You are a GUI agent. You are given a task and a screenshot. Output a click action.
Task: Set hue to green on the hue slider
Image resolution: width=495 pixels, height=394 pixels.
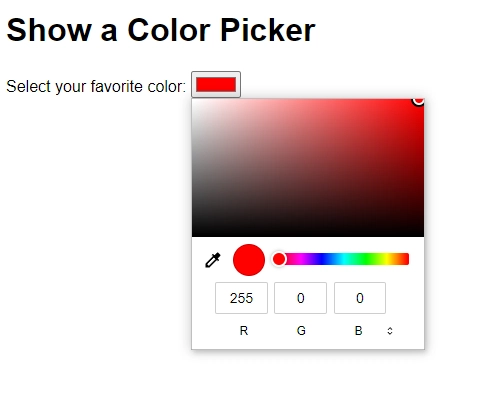click(x=366, y=259)
